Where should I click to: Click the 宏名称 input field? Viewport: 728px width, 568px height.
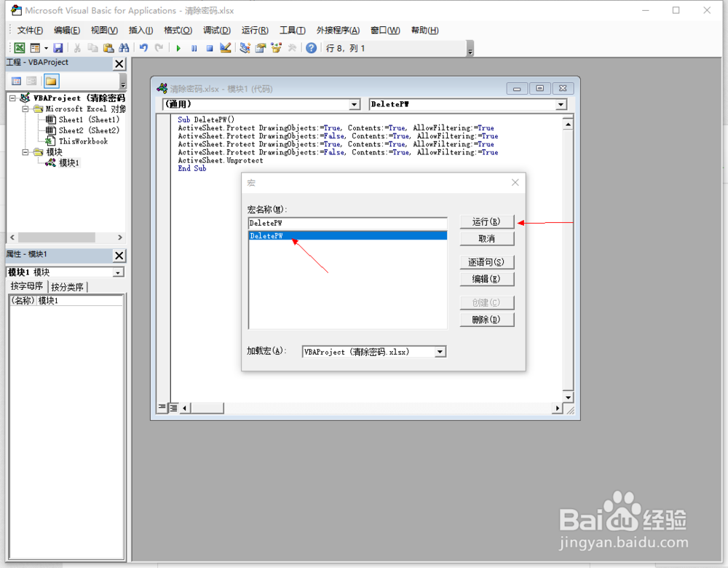[348, 224]
